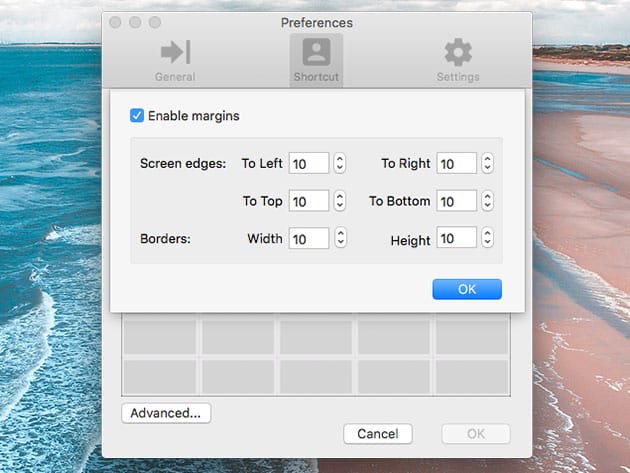The height and width of the screenshot is (473, 630).
Task: Adjust the To Right stepper arrows
Action: pyautogui.click(x=487, y=163)
